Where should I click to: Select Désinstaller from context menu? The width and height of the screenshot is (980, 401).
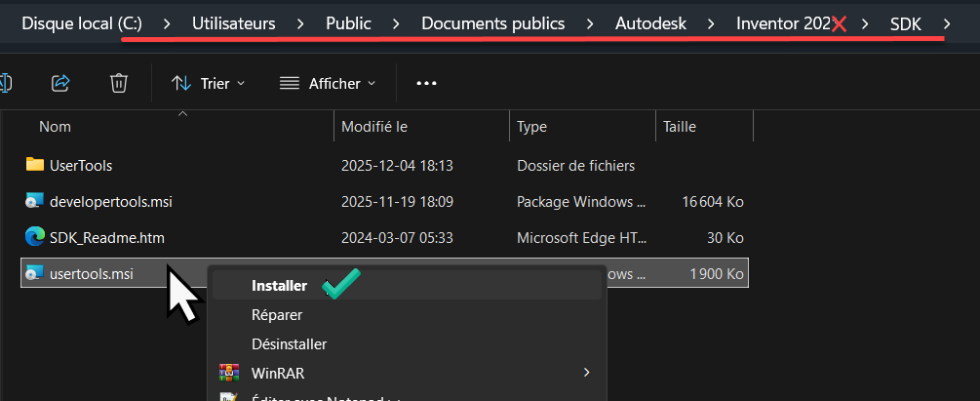(289, 343)
